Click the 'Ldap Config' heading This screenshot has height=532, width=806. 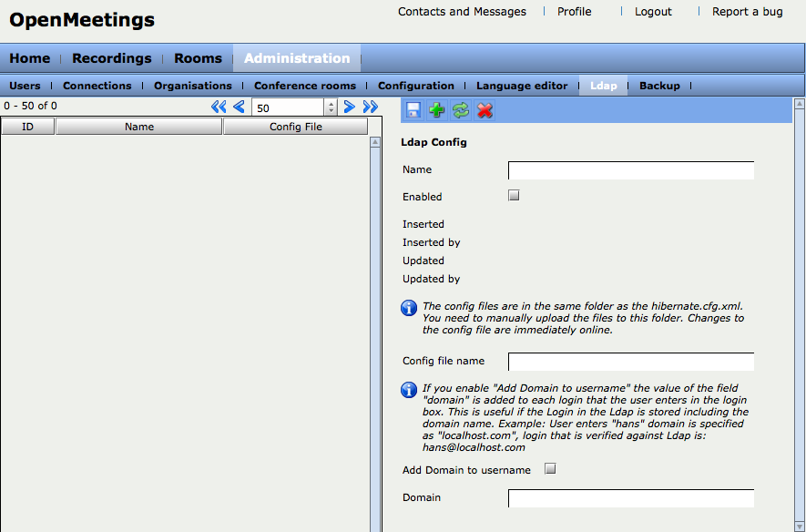pos(434,142)
